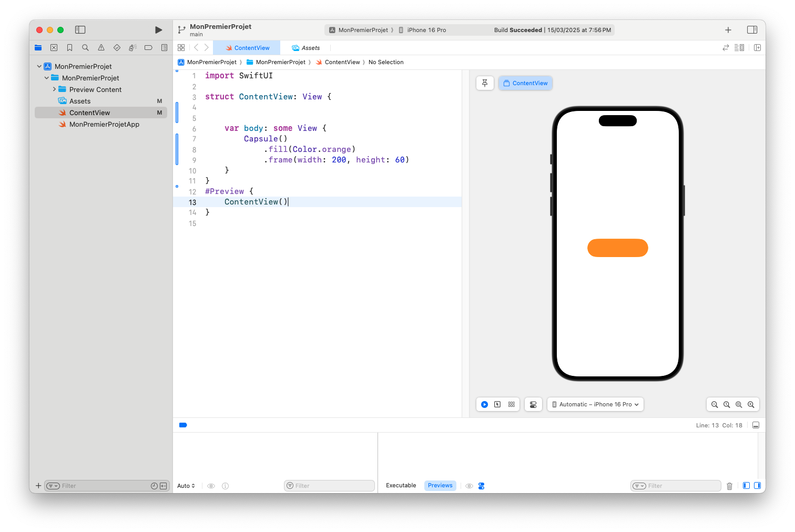The width and height of the screenshot is (795, 532).
Task: Toggle the inspector panel on right
Action: point(752,30)
